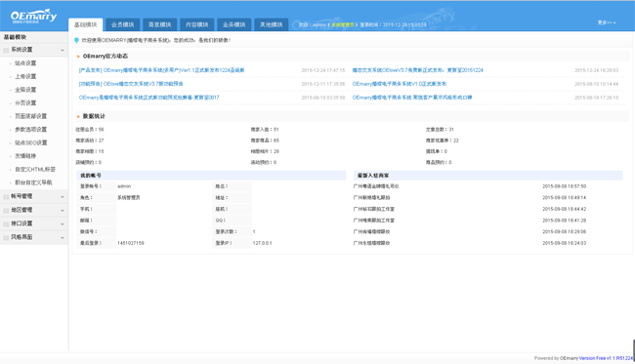
Task: Open the 更多 dropdown in header
Action: tap(607, 22)
